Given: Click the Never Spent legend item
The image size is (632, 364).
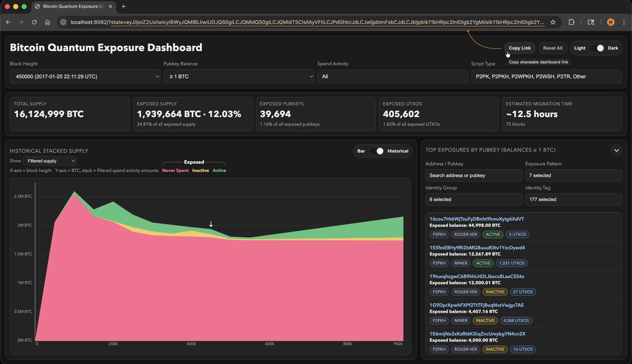Looking at the screenshot, I should pos(175,171).
